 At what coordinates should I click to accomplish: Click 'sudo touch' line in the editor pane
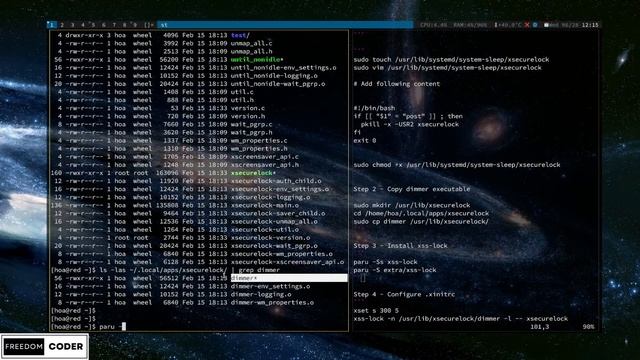click(x=451, y=60)
